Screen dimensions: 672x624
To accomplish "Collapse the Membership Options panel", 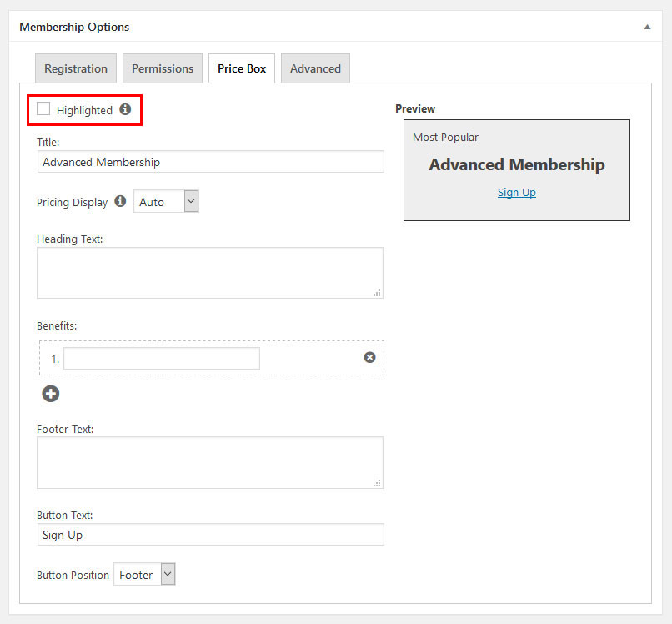I will (647, 27).
